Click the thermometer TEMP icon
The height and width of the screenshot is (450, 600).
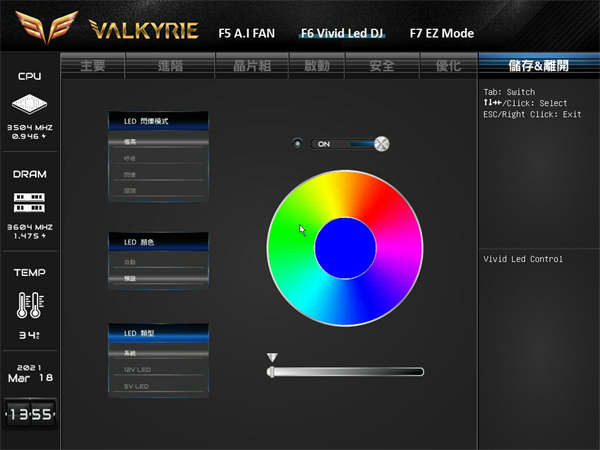coord(30,305)
